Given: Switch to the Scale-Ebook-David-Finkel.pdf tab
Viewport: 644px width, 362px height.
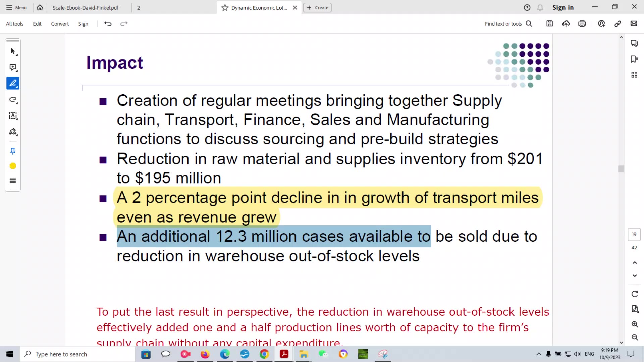Looking at the screenshot, I should coord(85,7).
